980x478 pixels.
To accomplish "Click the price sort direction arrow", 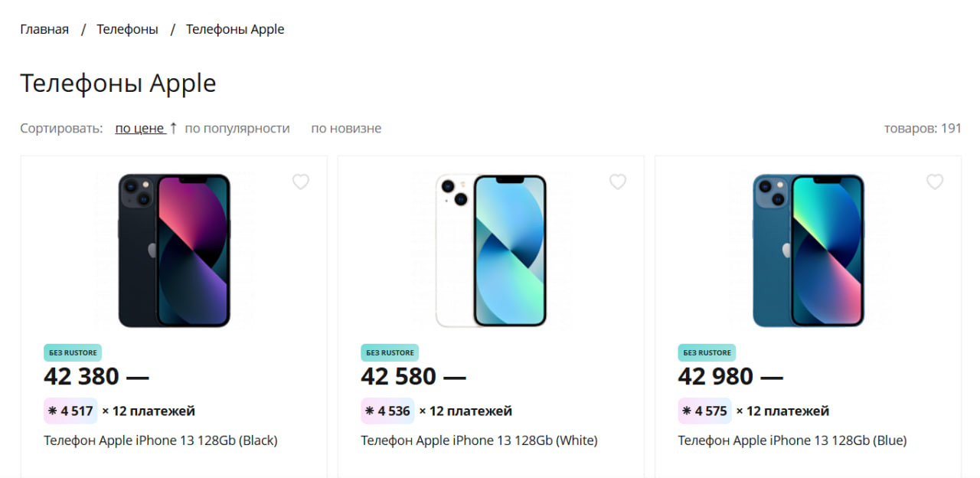I will tap(173, 128).
